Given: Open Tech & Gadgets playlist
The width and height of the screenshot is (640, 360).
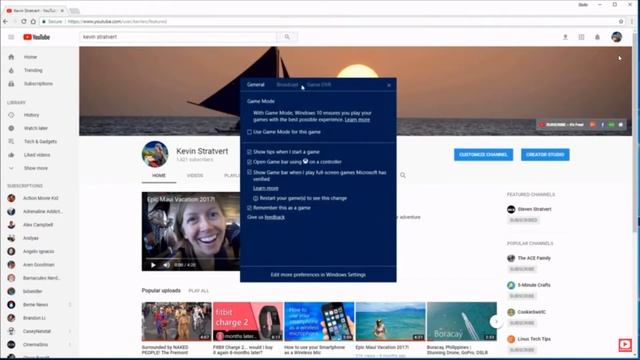Looking at the screenshot, I should [x=39, y=142].
